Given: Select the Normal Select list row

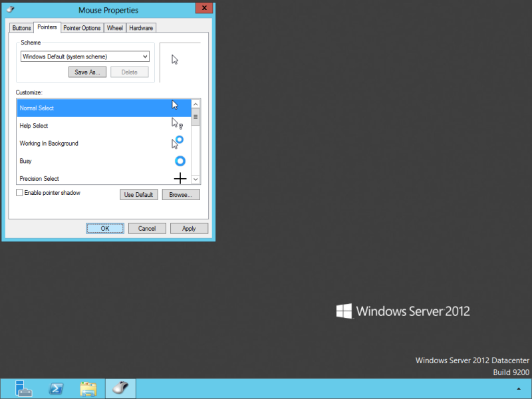Looking at the screenshot, I should tap(104, 108).
